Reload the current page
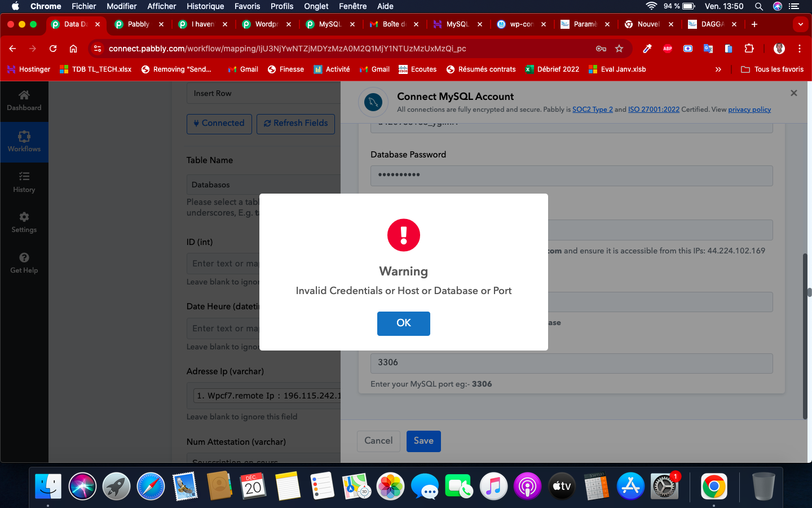812x508 pixels. (x=53, y=49)
